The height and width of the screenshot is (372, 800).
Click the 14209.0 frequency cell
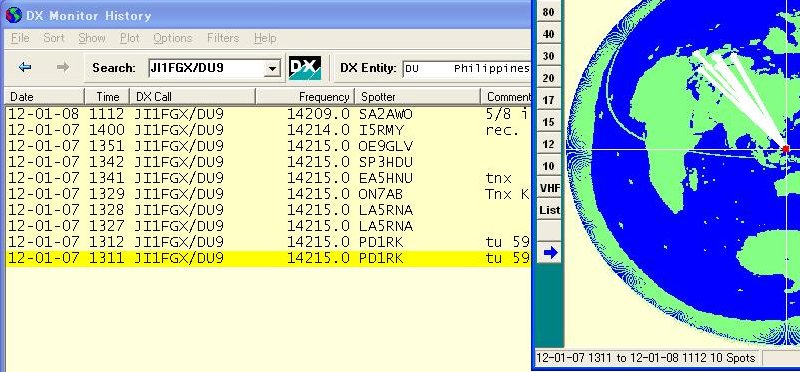(318, 114)
